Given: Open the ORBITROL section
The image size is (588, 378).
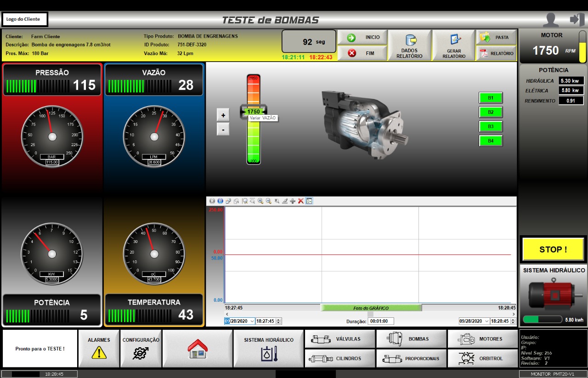Looking at the screenshot, I should (483, 358).
